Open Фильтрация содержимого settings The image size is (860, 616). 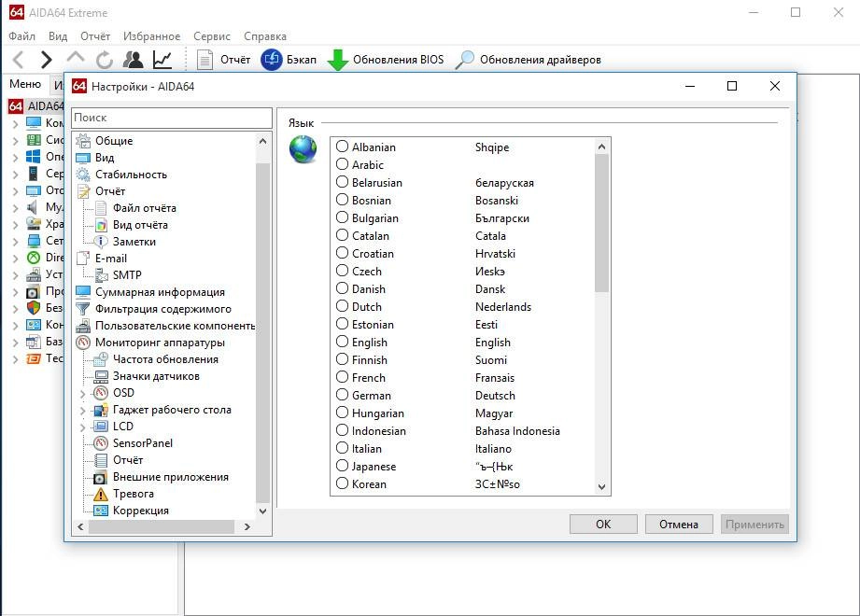pyautogui.click(x=162, y=309)
